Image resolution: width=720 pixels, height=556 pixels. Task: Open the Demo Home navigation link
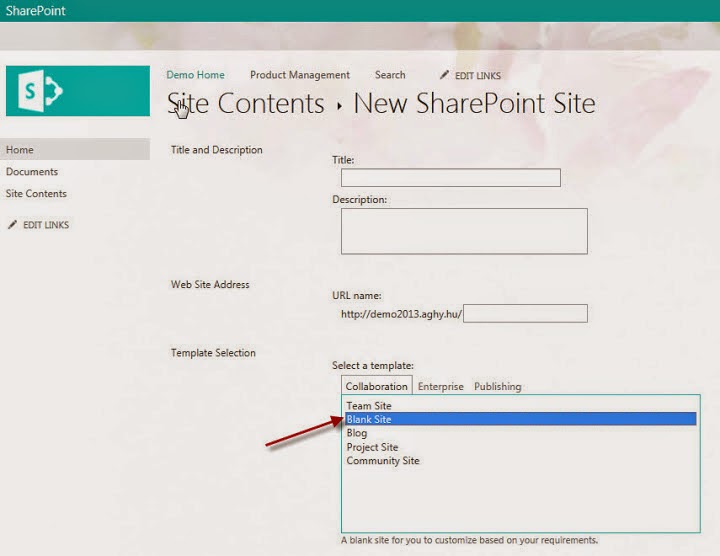tap(196, 75)
